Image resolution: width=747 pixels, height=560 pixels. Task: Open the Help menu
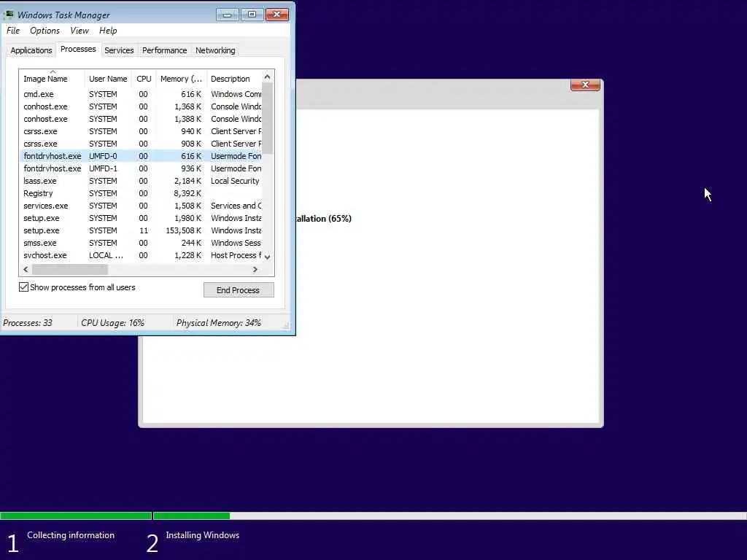pos(108,31)
